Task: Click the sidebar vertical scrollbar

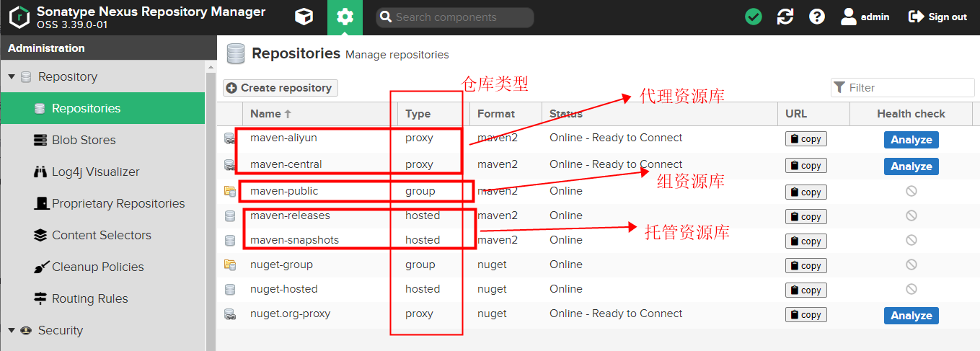Action: click(x=211, y=205)
